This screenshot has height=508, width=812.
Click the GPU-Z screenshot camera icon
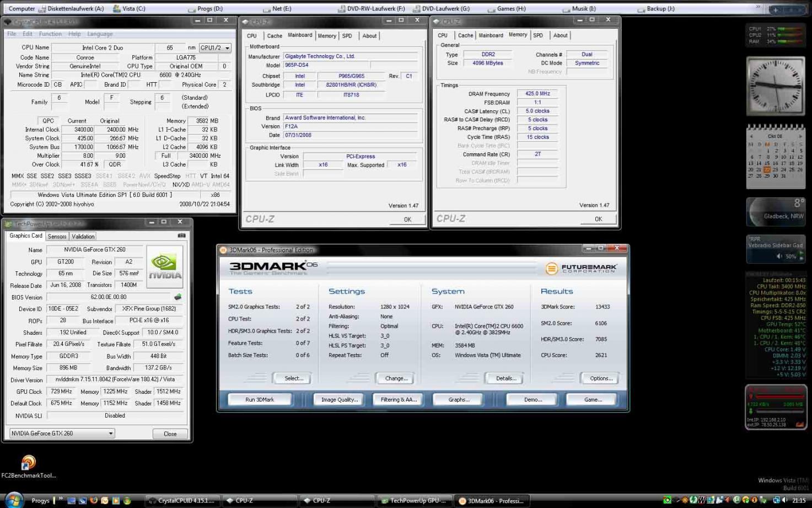point(181,236)
